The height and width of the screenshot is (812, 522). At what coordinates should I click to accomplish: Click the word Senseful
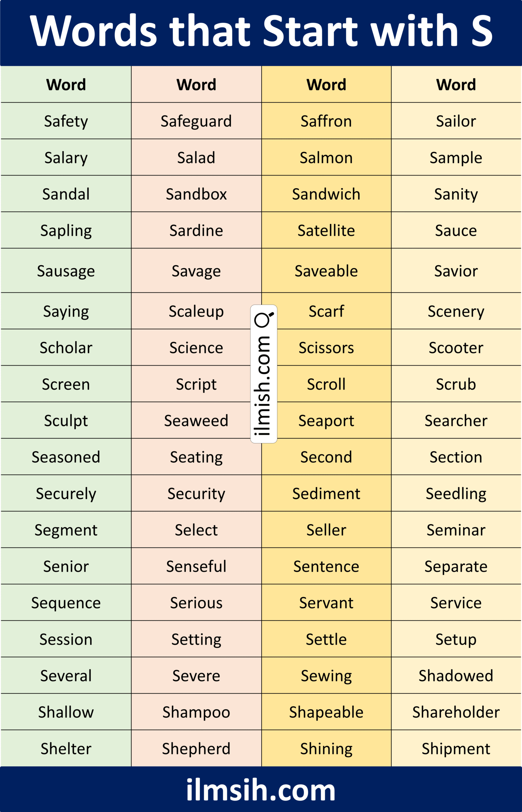pyautogui.click(x=196, y=566)
